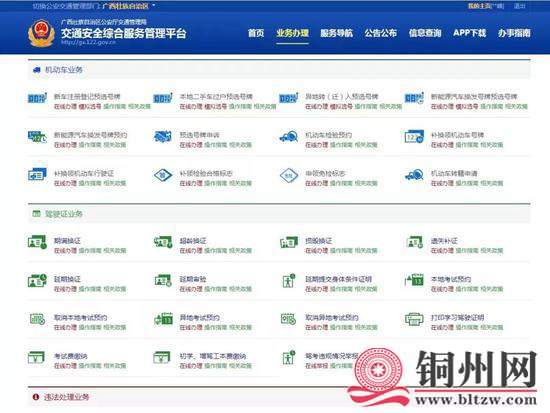The height and width of the screenshot is (413, 550).
Task: Open the 考试费缴纳 payment icon
Action: click(36, 358)
